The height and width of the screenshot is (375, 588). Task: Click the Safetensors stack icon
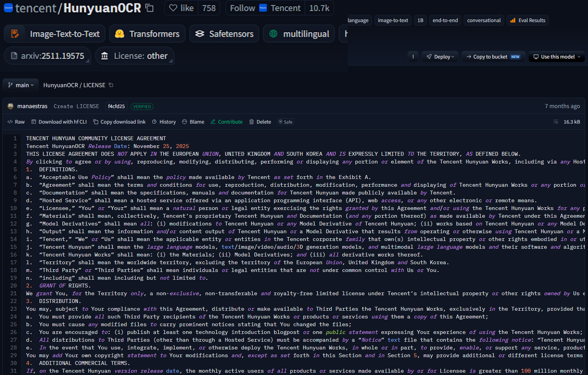tap(200, 34)
